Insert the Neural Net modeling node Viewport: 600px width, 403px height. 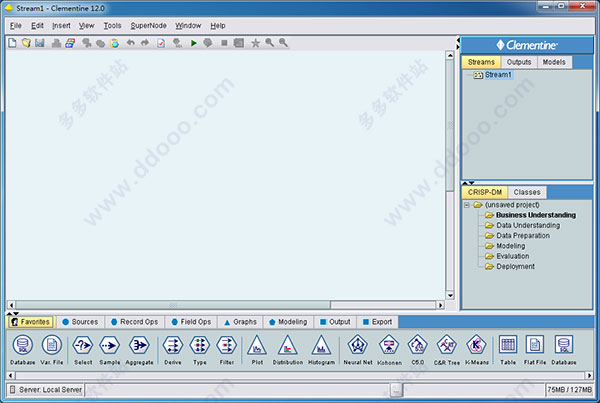(358, 349)
